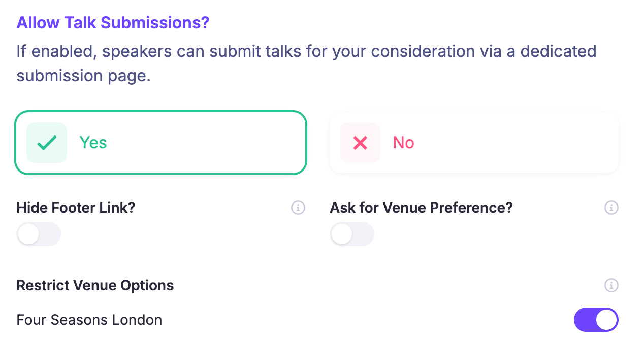Click the green checkmark icon
Screen dimensions: 644x340
tap(47, 143)
